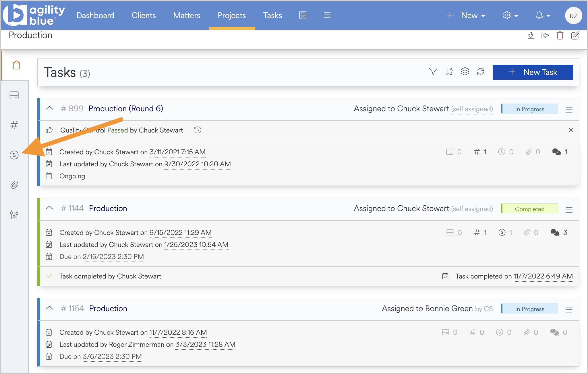Open the Media sidebar tab
This screenshot has width=588, height=374.
click(14, 95)
